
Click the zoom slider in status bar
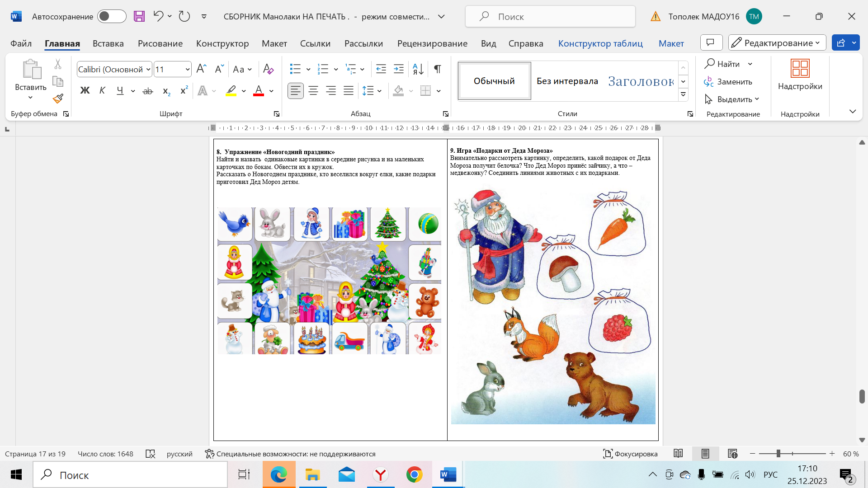(x=778, y=454)
